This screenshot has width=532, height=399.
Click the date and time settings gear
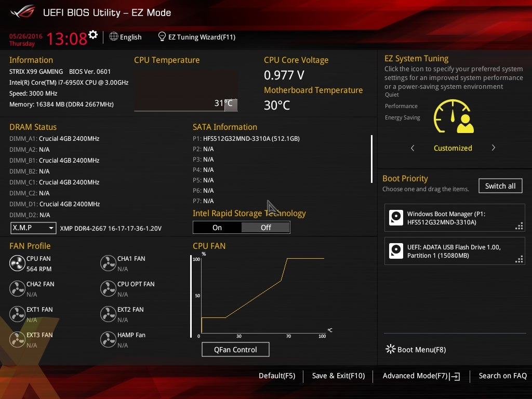tap(93, 35)
